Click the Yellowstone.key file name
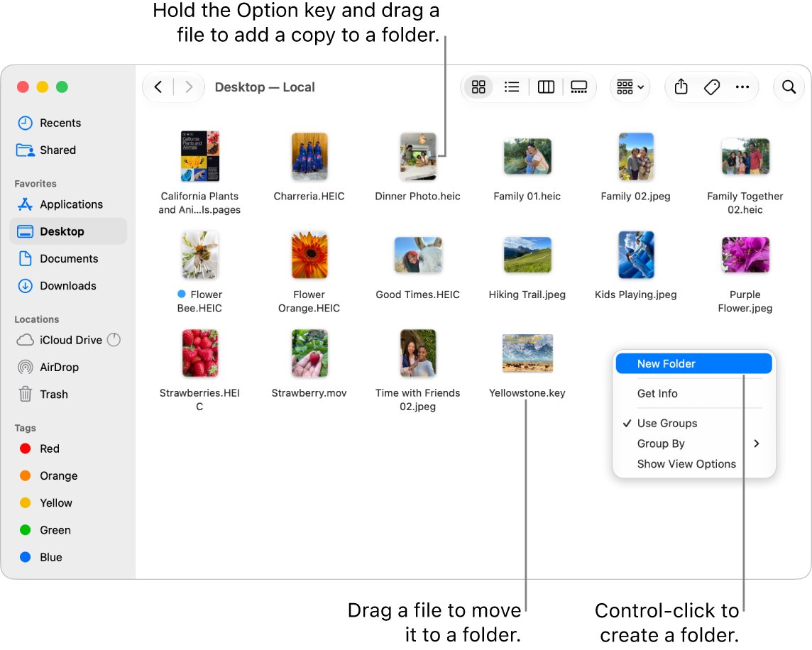 click(527, 393)
